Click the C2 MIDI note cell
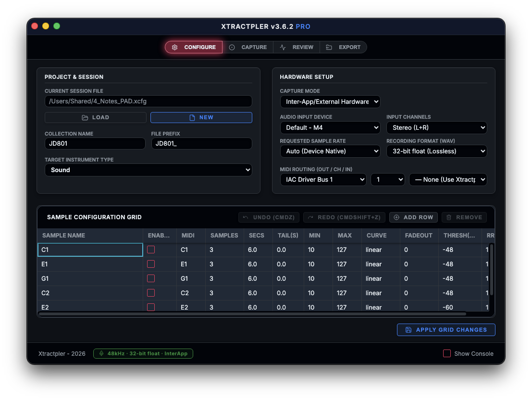 tap(191, 293)
